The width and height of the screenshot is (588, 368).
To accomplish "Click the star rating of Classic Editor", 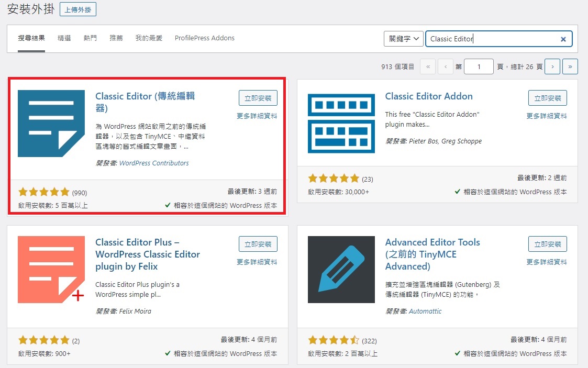I will [x=44, y=192].
